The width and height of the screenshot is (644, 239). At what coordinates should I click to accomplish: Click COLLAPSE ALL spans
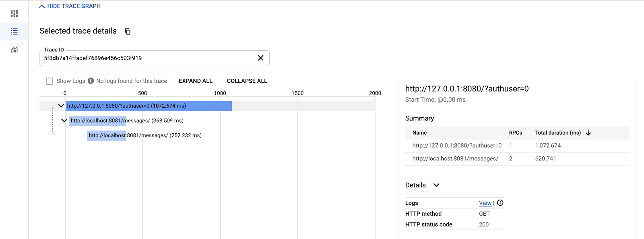[247, 81]
